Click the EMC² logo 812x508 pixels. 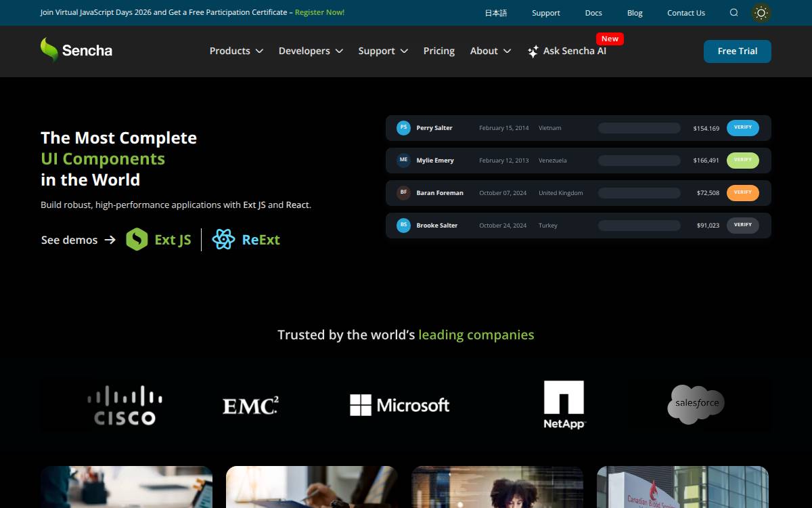(x=250, y=405)
